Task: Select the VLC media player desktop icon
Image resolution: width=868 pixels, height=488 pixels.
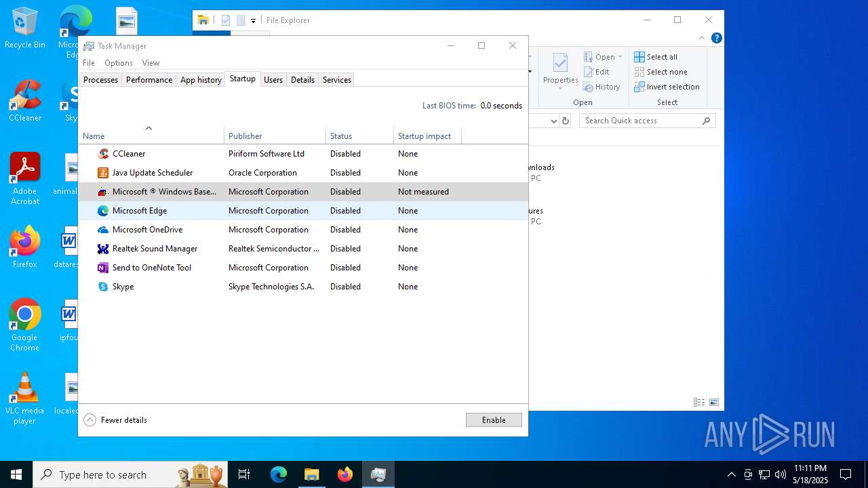Action: [x=25, y=399]
